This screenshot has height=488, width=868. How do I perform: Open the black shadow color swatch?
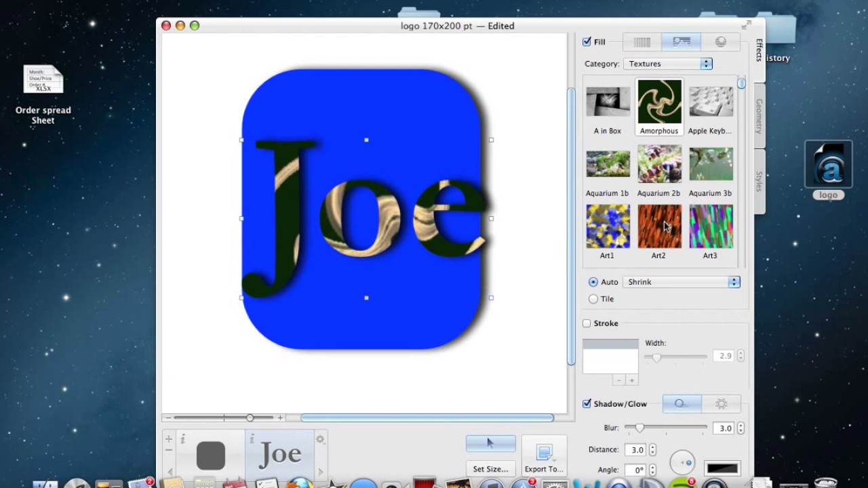722,468
